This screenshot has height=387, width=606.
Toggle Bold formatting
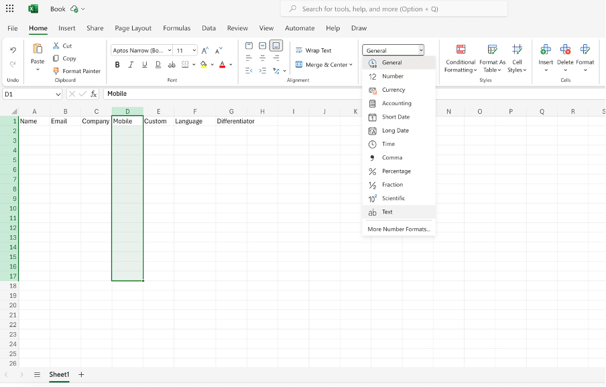117,65
